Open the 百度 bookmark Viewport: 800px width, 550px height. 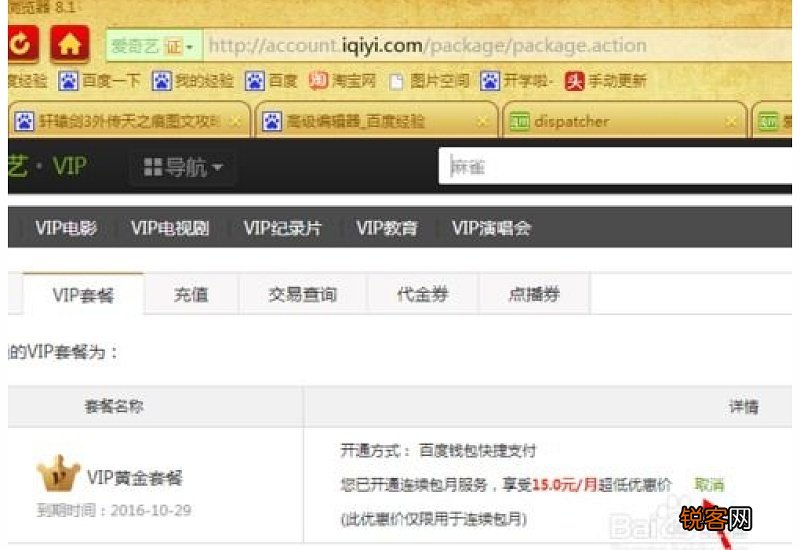[x=271, y=81]
